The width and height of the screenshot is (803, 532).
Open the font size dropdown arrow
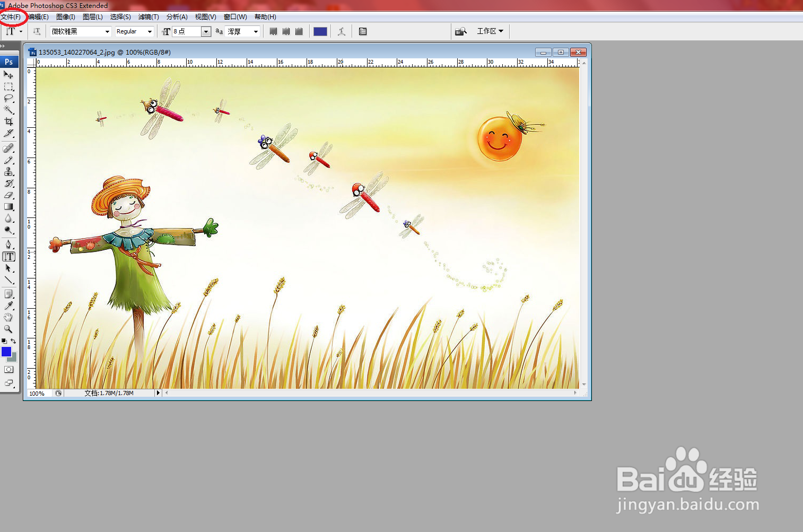pos(206,31)
